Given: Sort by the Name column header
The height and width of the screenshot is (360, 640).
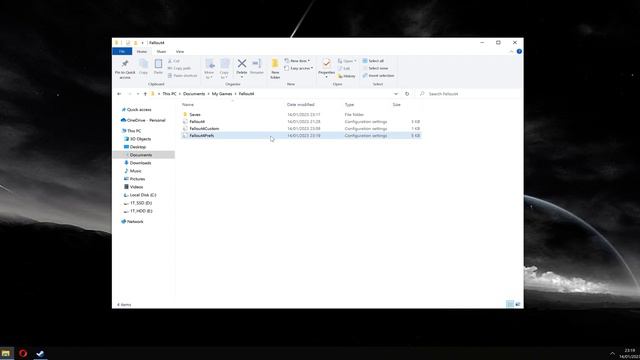Looking at the screenshot, I should tap(188, 105).
